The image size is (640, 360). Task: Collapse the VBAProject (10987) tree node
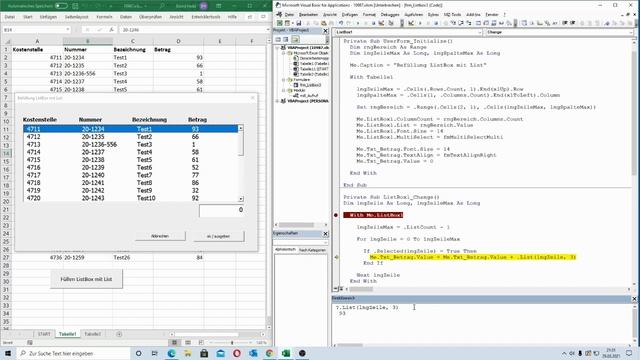click(x=278, y=48)
